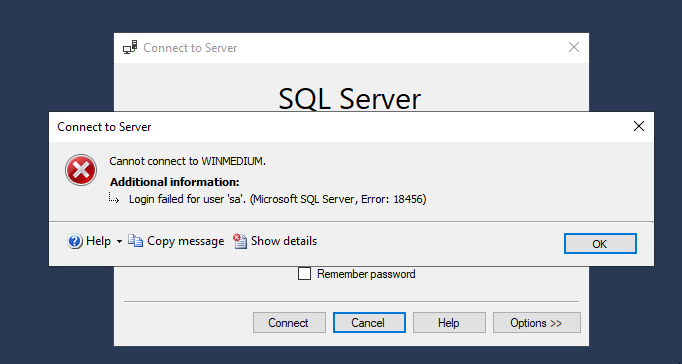
Task: Click the Cancel button
Action: 369,323
